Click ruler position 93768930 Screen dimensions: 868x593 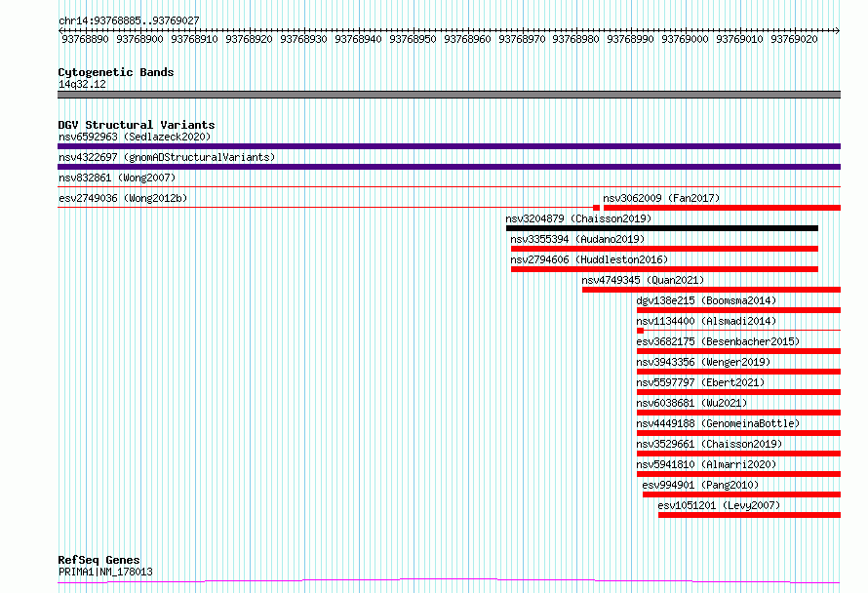(303, 39)
